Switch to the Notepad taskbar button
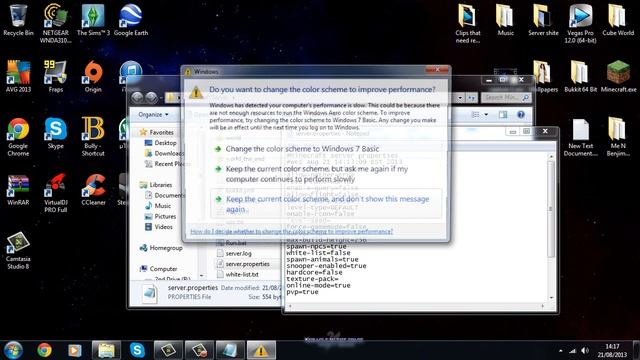Image resolution: width=640 pixels, height=360 pixels. click(230, 350)
